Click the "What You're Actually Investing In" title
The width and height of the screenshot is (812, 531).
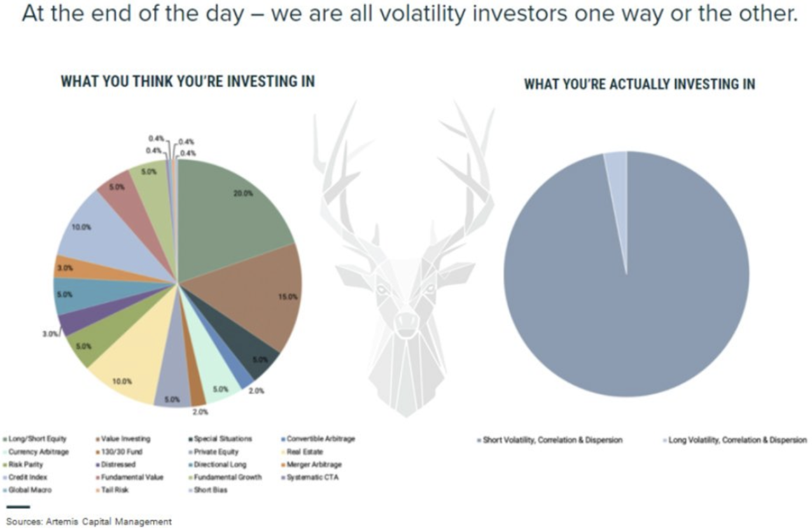(x=640, y=84)
